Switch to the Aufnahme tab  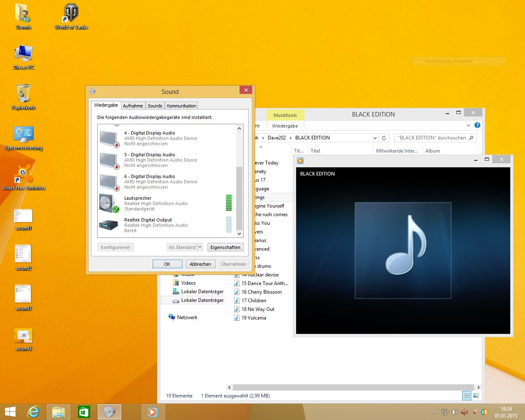[133, 106]
